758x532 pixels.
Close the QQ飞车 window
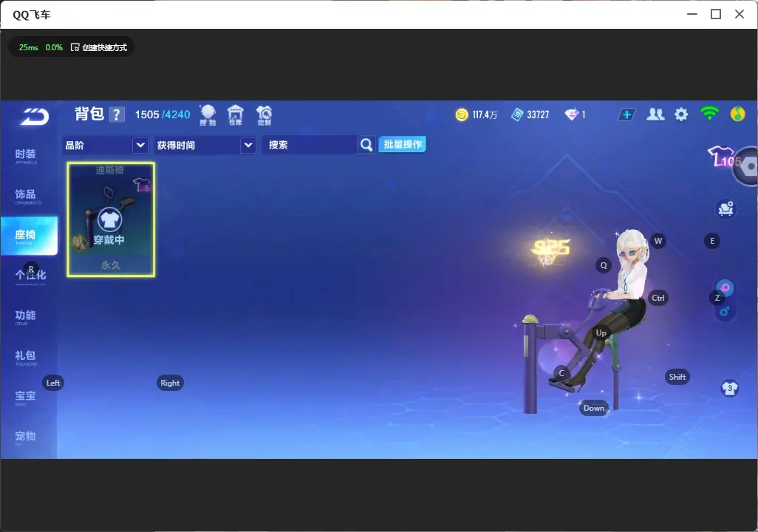[x=740, y=15]
